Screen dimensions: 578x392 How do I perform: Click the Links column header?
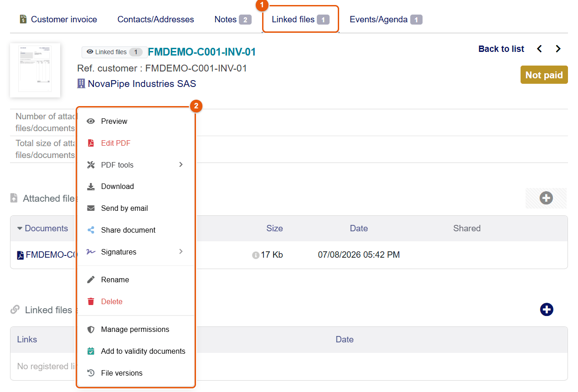point(27,339)
